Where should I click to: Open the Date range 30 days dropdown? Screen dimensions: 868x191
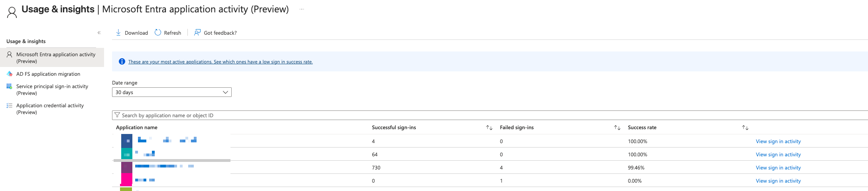[x=172, y=92]
